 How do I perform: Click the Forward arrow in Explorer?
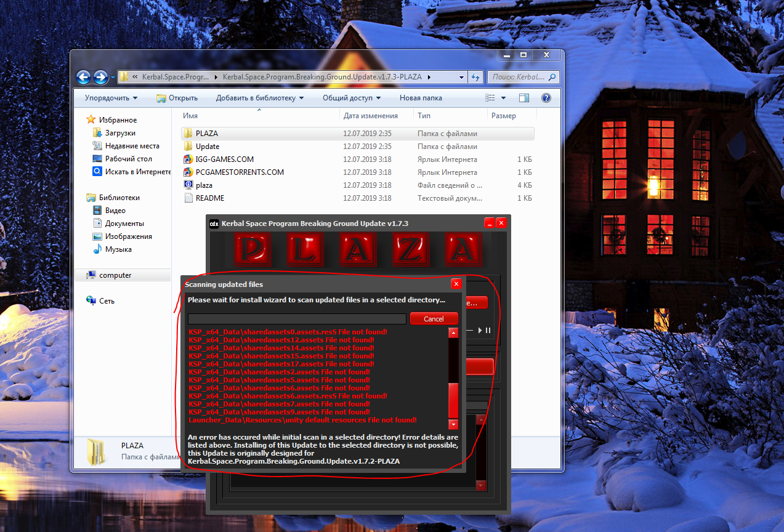pyautogui.click(x=100, y=77)
